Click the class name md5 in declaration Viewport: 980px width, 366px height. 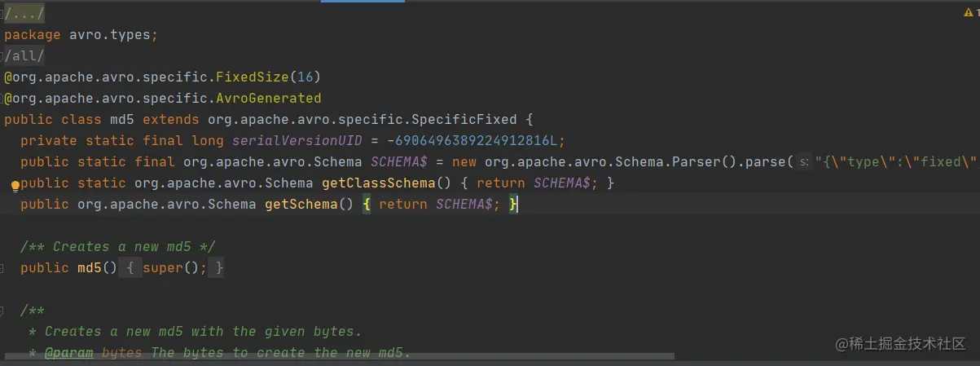122,120
